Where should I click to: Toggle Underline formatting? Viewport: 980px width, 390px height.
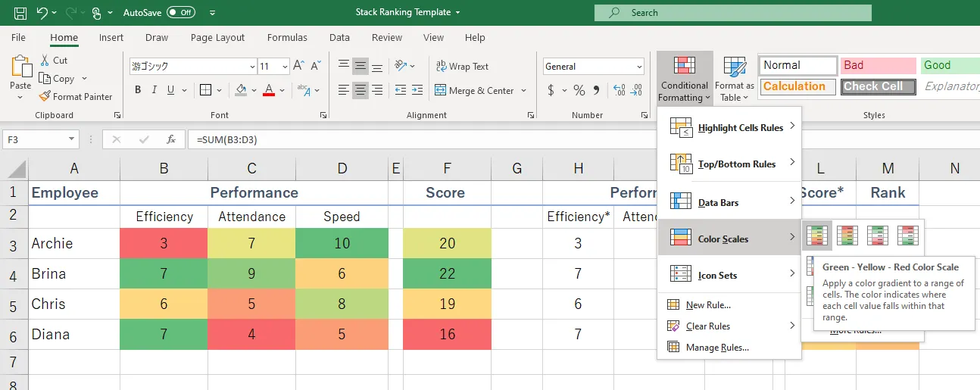pyautogui.click(x=171, y=90)
